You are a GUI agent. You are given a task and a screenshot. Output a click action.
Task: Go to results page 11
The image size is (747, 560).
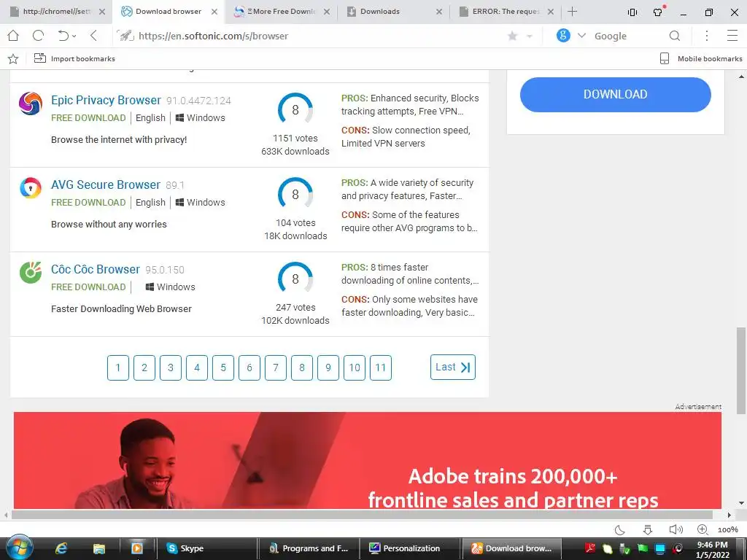pos(381,367)
